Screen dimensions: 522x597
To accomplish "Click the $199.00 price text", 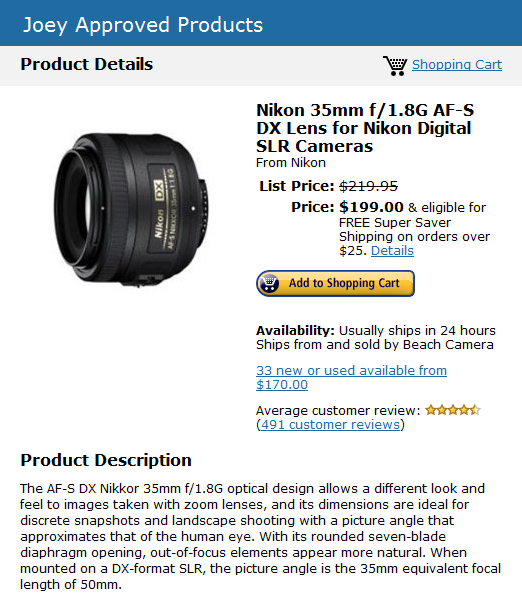I will click(x=371, y=207).
